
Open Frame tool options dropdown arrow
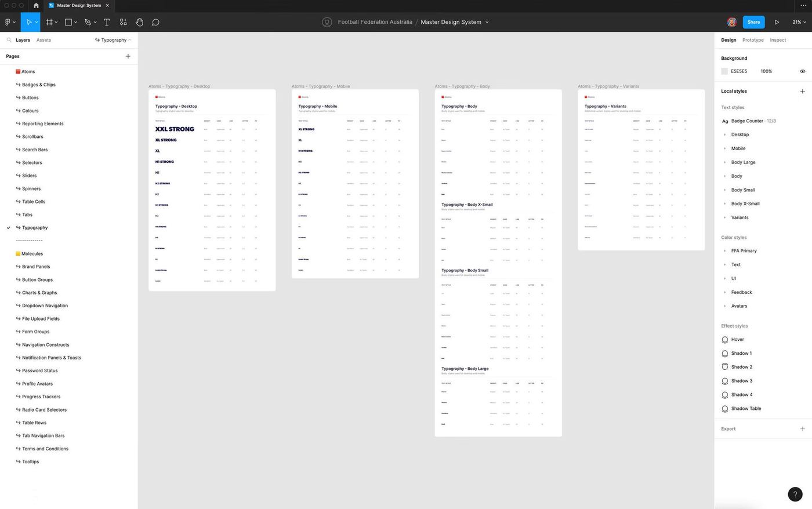point(56,22)
